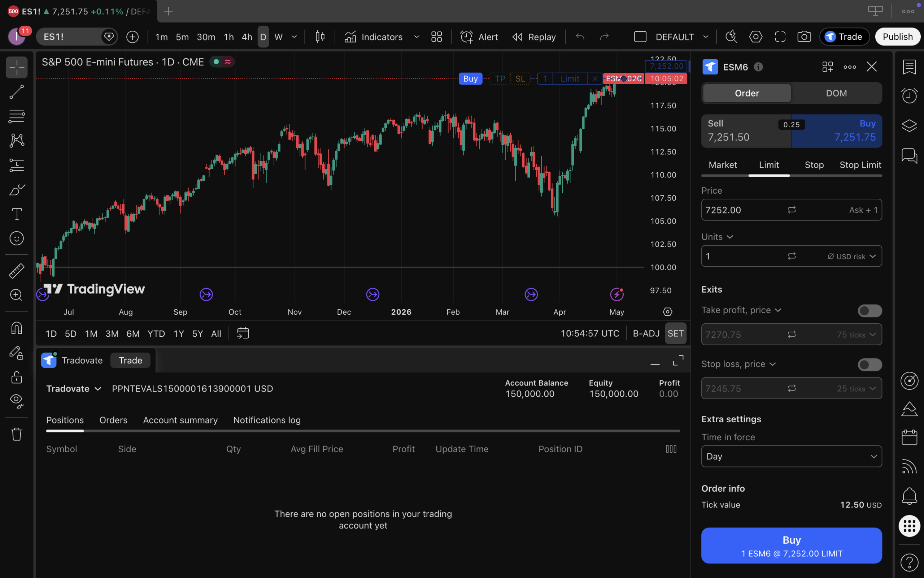The width and height of the screenshot is (924, 578).
Task: Select the Text annotation tool
Action: point(16,214)
